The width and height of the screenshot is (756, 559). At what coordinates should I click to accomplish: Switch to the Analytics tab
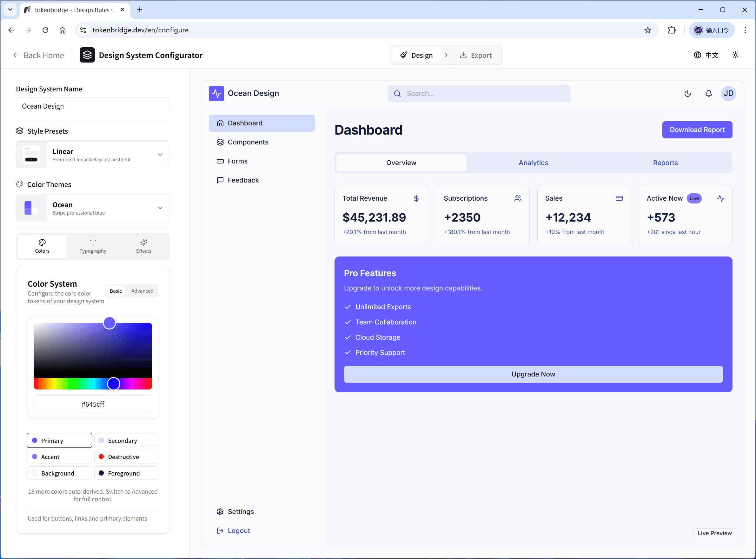[x=533, y=163]
